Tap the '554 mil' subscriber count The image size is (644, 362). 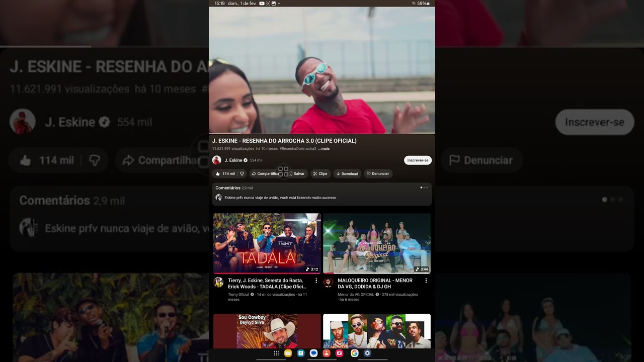coord(256,160)
